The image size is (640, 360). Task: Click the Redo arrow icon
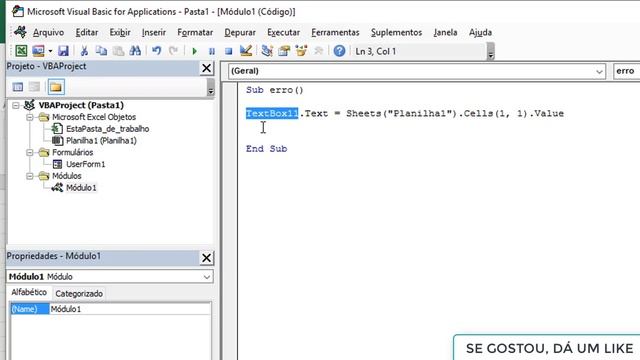[x=174, y=51]
